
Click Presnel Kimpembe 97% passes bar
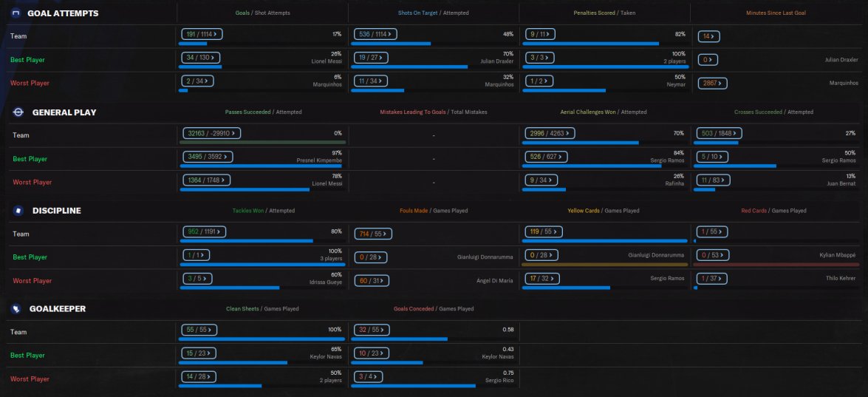262,166
